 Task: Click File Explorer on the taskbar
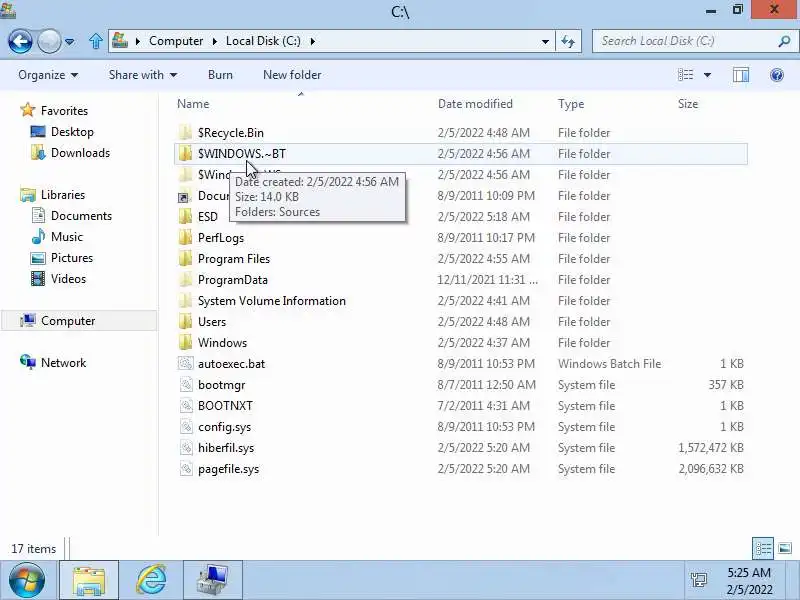(x=89, y=580)
